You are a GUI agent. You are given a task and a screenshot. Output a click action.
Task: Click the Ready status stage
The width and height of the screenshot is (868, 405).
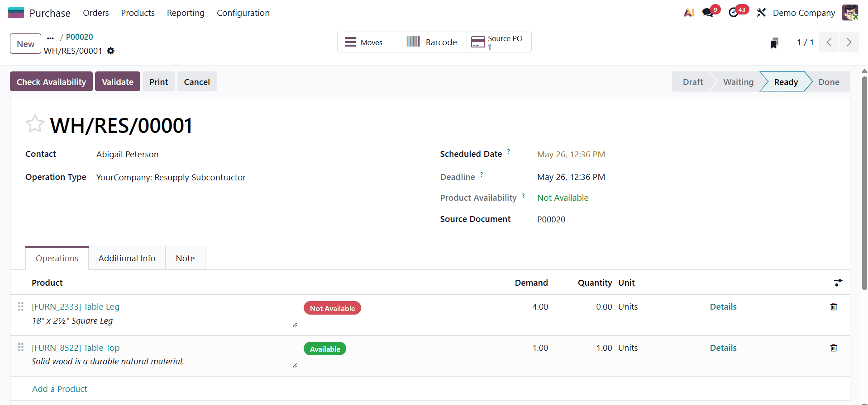point(786,82)
